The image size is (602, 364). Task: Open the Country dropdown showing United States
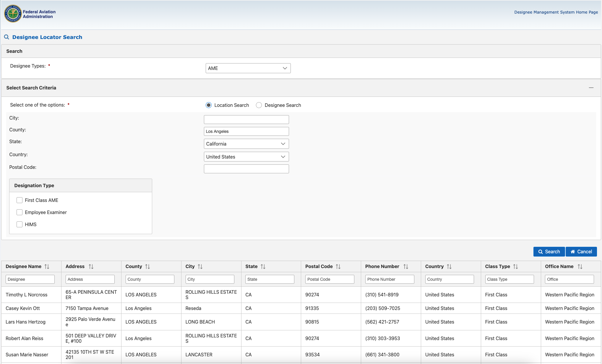pyautogui.click(x=246, y=157)
